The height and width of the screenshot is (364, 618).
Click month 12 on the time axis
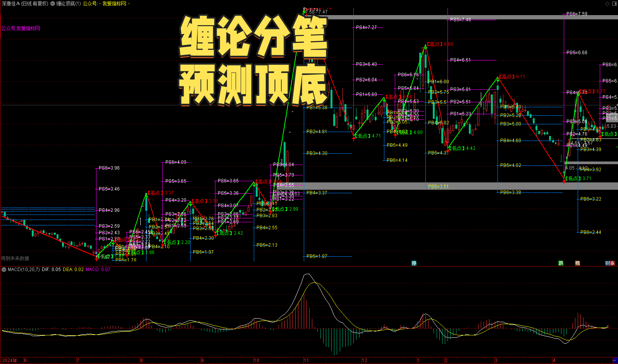point(365,361)
